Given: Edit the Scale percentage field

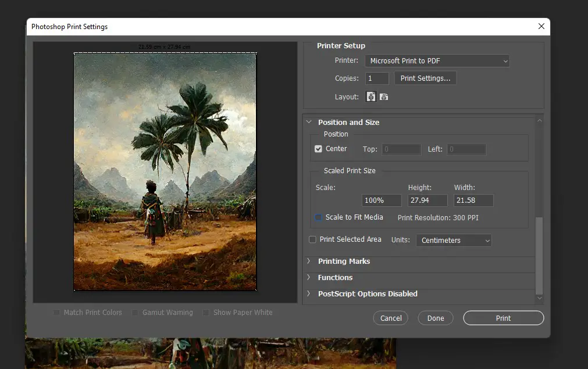Looking at the screenshot, I should tap(382, 200).
